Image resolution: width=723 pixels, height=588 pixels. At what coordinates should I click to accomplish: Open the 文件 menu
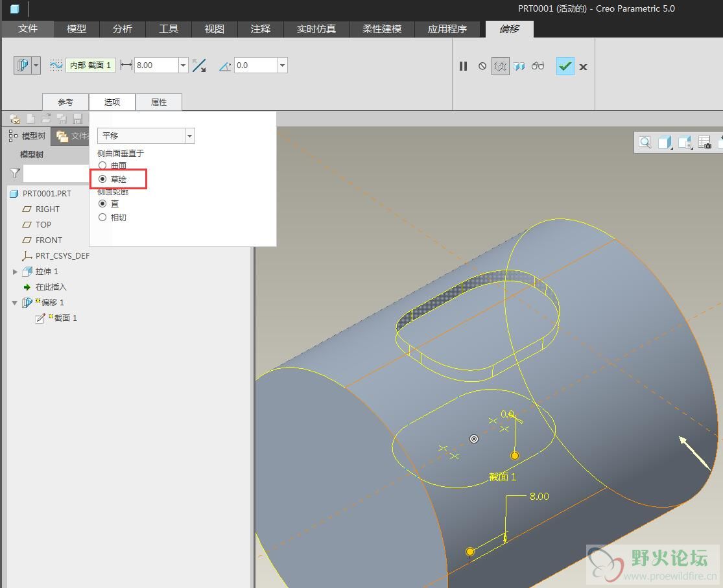28,29
